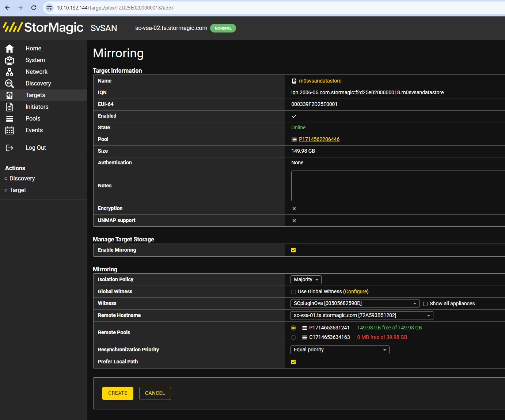
Task: Toggle the Enable Mirroring checkbox
Action: tap(293, 250)
